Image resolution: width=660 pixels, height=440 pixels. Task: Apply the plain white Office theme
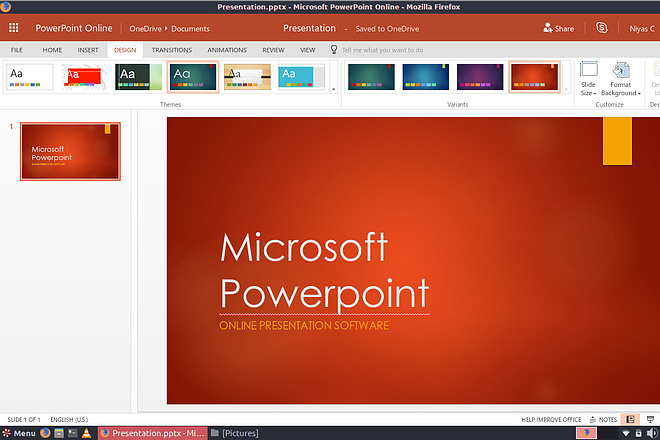[29, 77]
